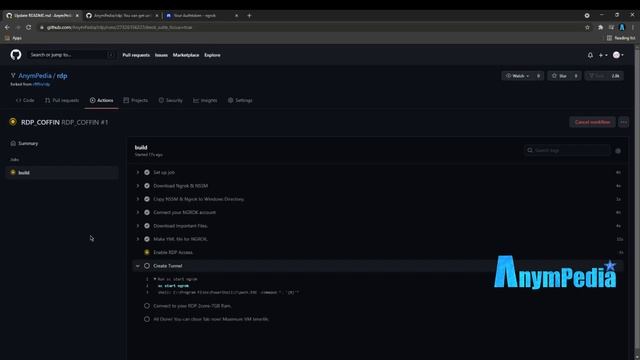Click the 'sc start ngrok' log line
Screen dimensions: 640x360
click(x=173, y=286)
